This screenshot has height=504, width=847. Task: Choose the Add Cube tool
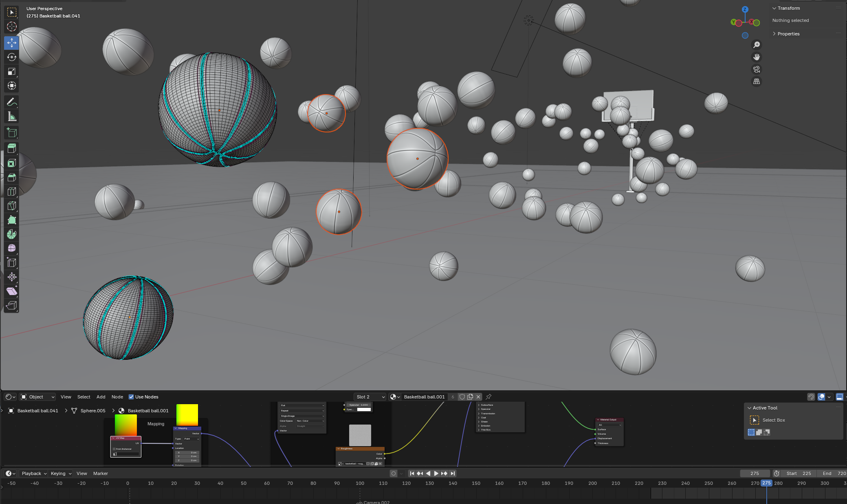11,132
